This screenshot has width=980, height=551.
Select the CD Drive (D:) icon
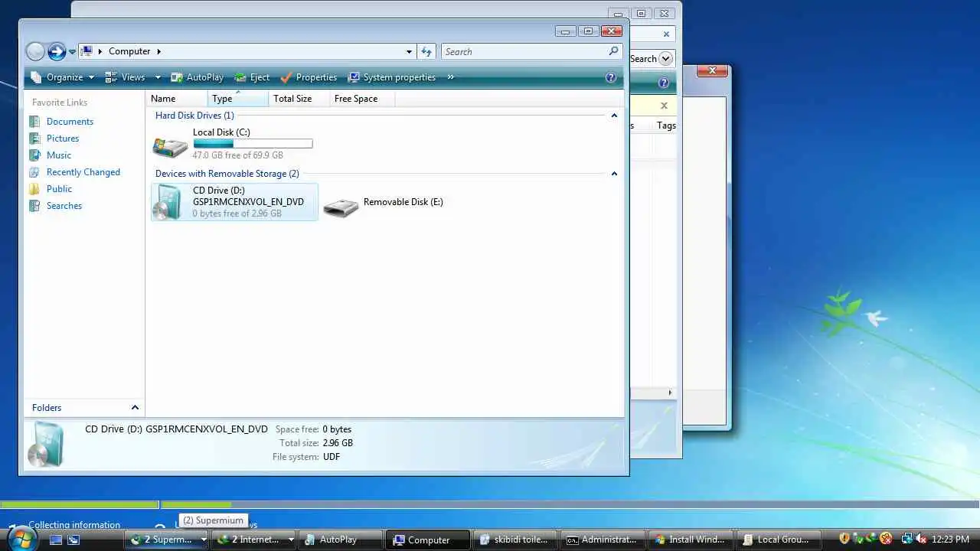(x=167, y=202)
